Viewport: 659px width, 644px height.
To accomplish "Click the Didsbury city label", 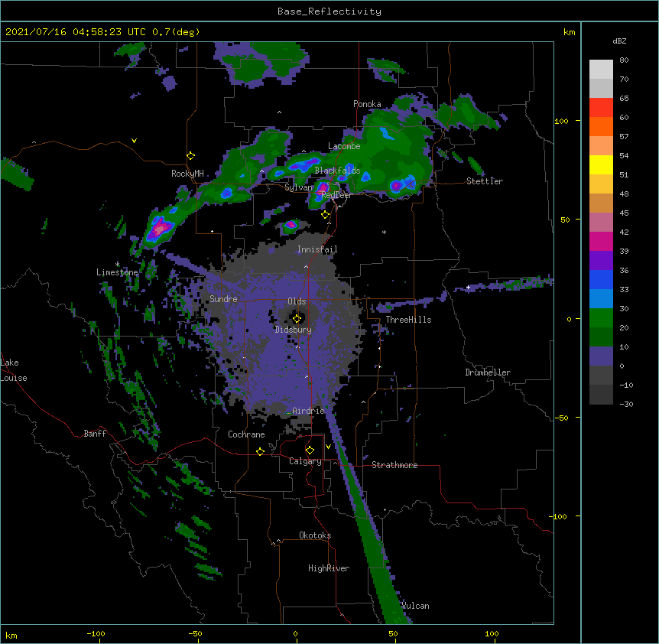I will coord(294,330).
